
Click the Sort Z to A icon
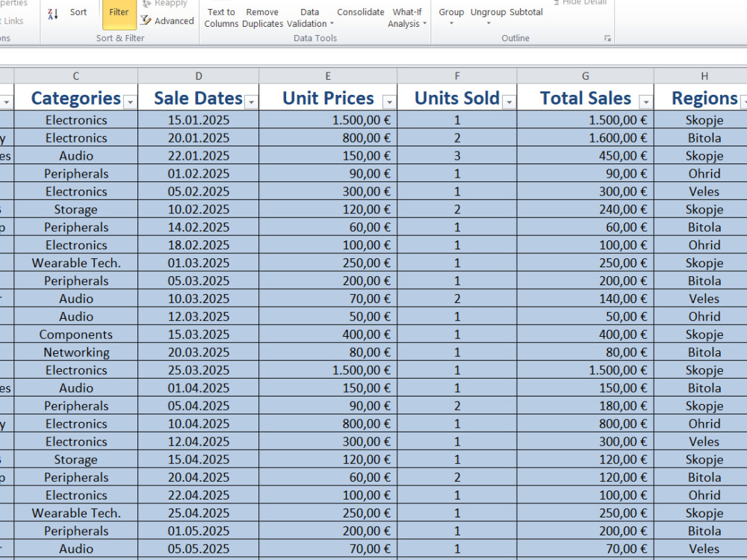point(52,13)
